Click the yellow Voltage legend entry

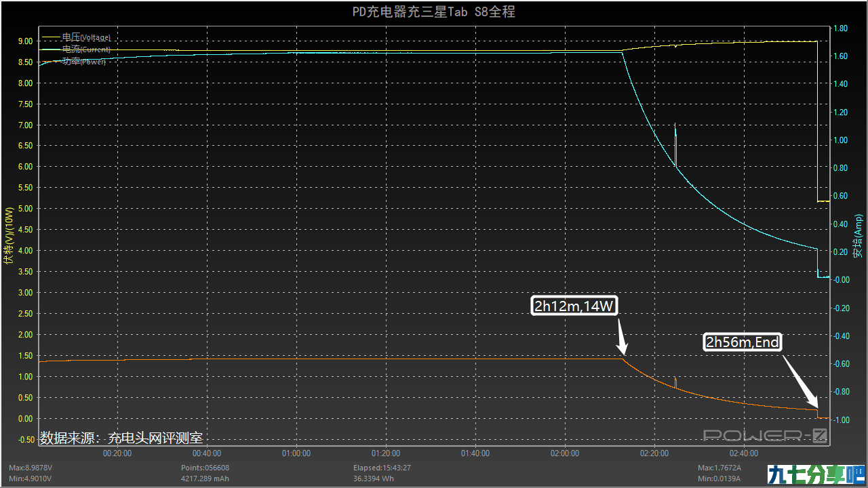click(x=77, y=38)
